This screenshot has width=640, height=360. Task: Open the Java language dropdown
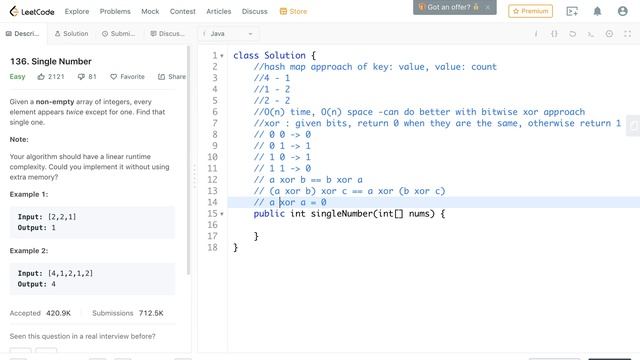228,33
